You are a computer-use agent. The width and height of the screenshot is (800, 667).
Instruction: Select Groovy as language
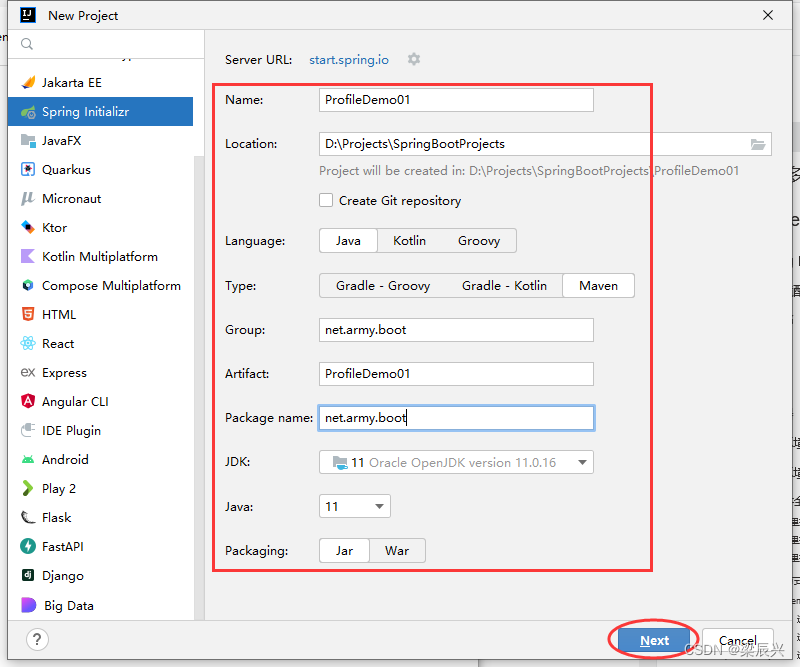point(479,240)
